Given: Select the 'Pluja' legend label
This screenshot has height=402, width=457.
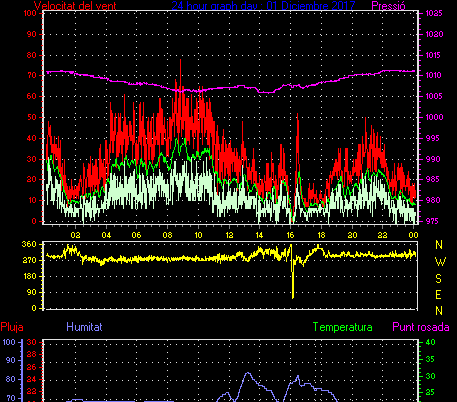Looking at the screenshot, I should 12,327.
